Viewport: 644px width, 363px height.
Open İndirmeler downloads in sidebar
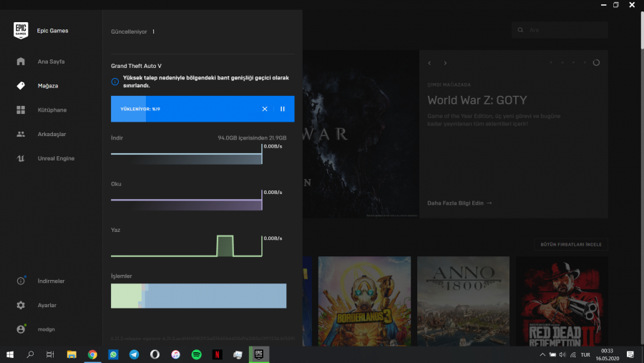[x=21, y=281]
